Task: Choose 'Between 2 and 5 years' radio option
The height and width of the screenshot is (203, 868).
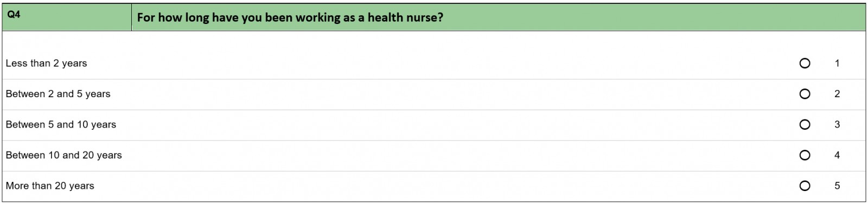Action: pos(805,94)
